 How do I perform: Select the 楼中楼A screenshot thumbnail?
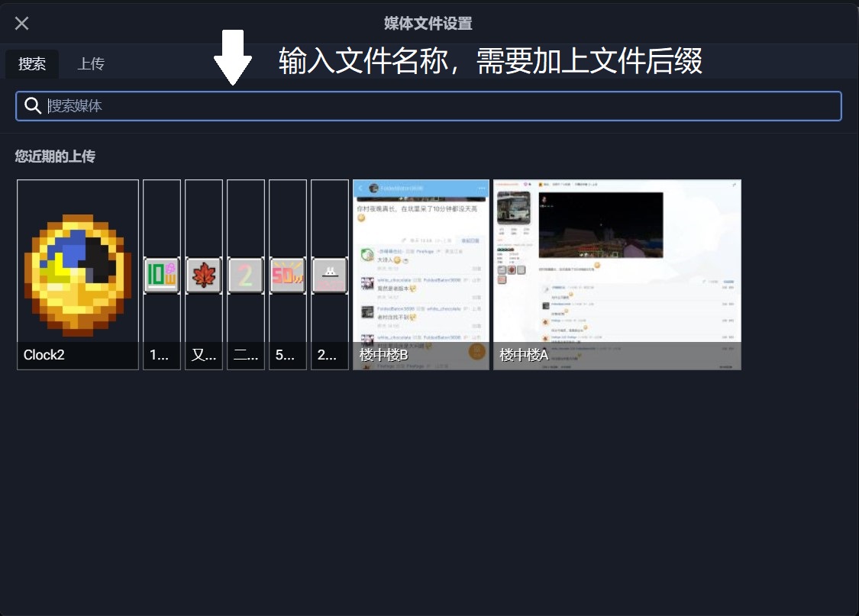618,274
